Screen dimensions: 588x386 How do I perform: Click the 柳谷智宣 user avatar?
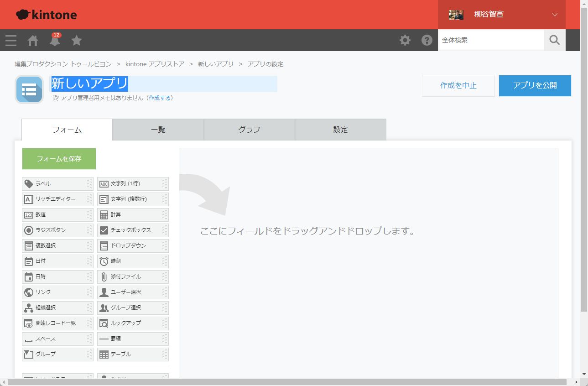[x=456, y=15]
